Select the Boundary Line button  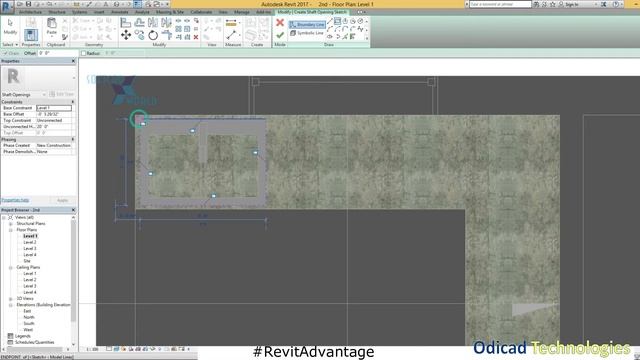pyautogui.click(x=307, y=25)
